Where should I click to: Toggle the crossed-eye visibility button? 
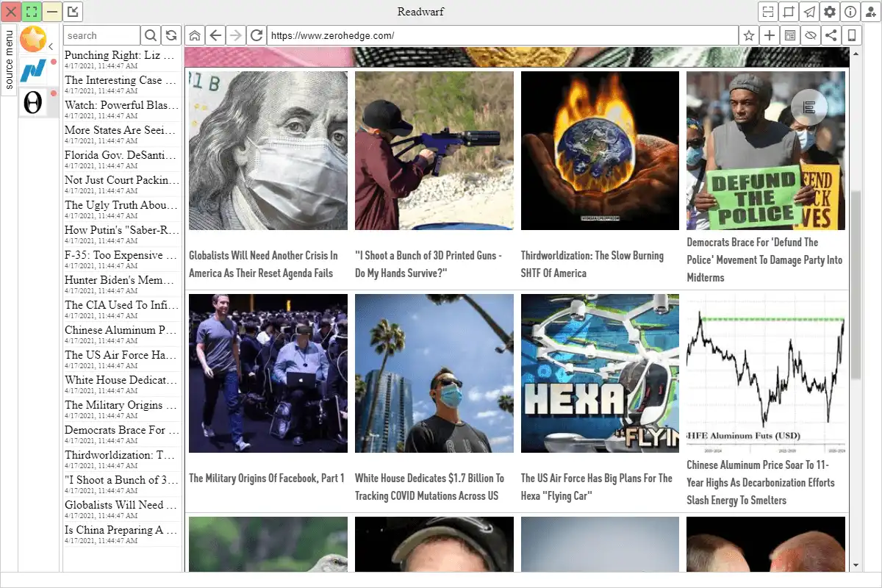tap(811, 35)
